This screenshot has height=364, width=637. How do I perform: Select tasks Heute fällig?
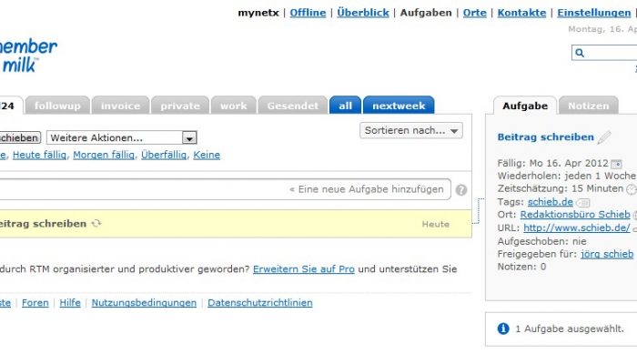point(39,155)
